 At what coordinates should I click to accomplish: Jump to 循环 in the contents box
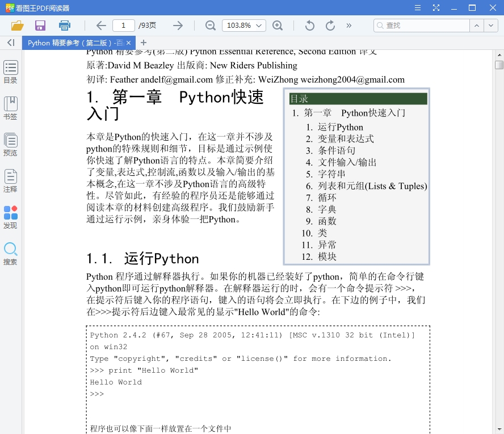(327, 197)
